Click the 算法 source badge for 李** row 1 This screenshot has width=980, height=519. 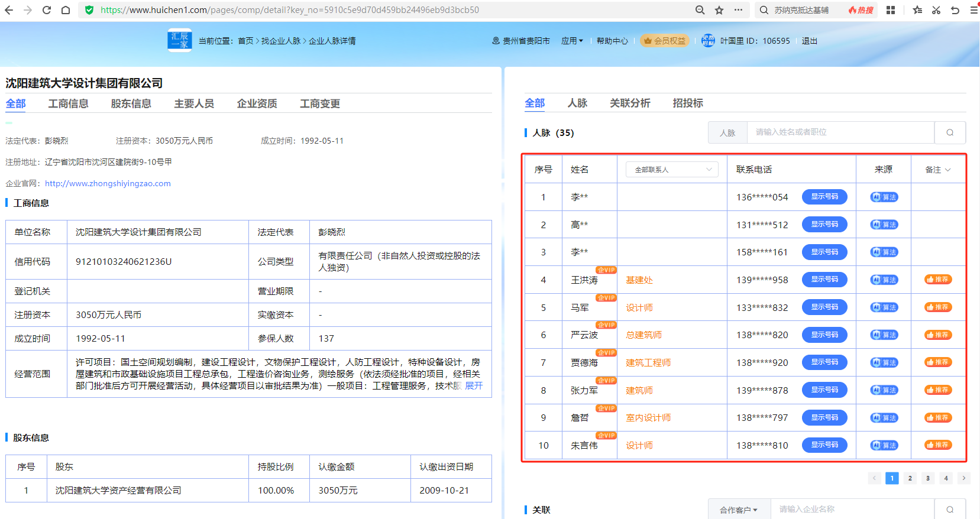point(884,197)
